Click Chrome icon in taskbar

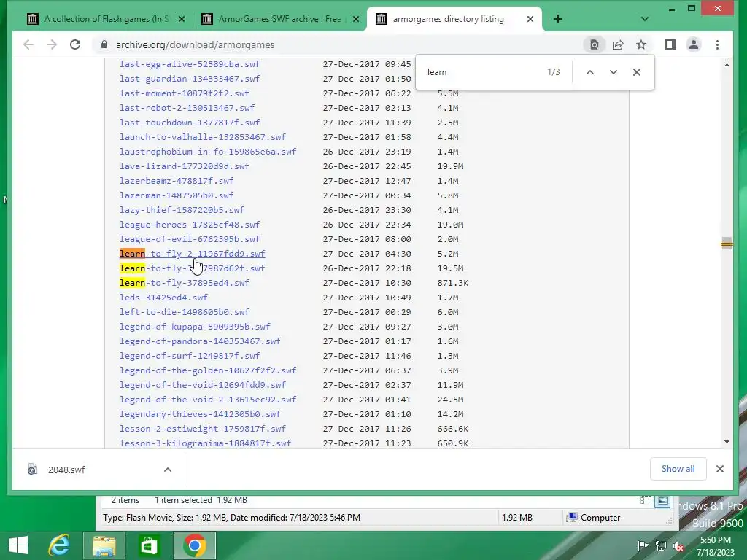pyautogui.click(x=194, y=545)
